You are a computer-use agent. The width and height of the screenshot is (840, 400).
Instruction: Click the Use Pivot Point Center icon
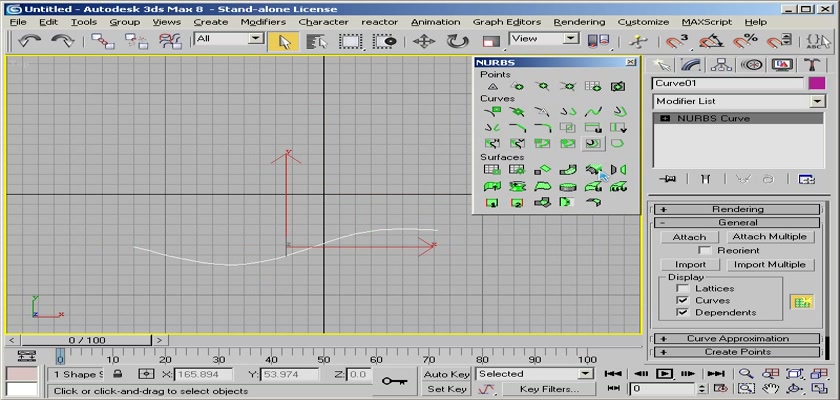point(598,41)
